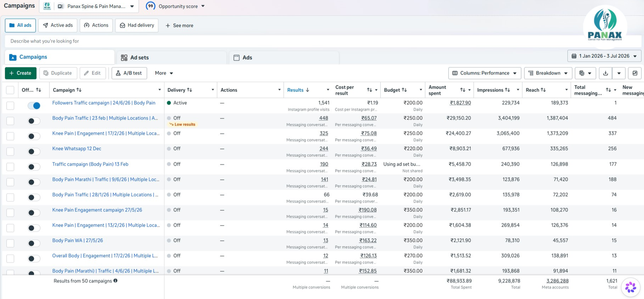The height and width of the screenshot is (299, 644).
Task: Click the sort arrows on Amount spent
Action: click(x=463, y=90)
